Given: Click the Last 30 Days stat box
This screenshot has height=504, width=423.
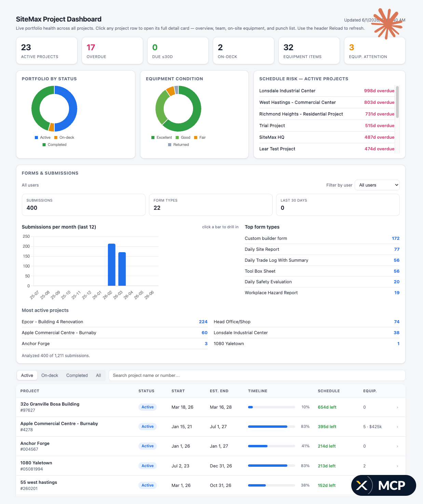Looking at the screenshot, I should (338, 205).
